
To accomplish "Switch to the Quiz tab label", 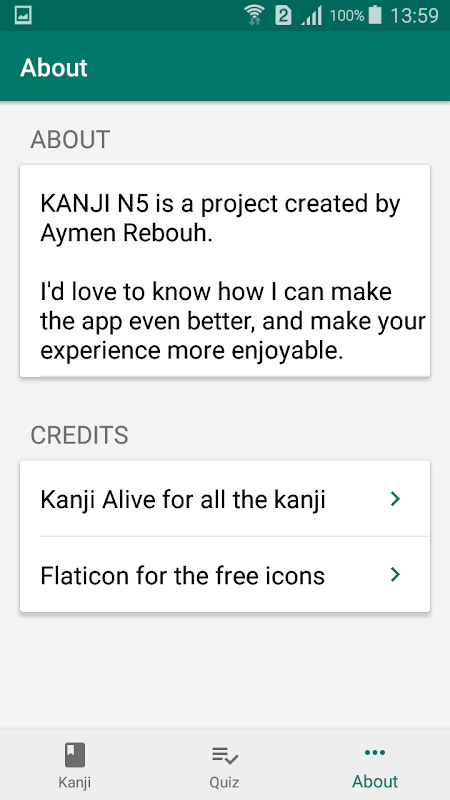I will click(x=224, y=782).
